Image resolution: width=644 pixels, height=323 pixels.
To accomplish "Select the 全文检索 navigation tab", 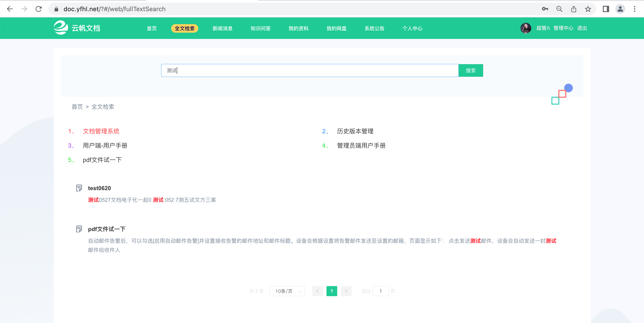I will click(185, 28).
